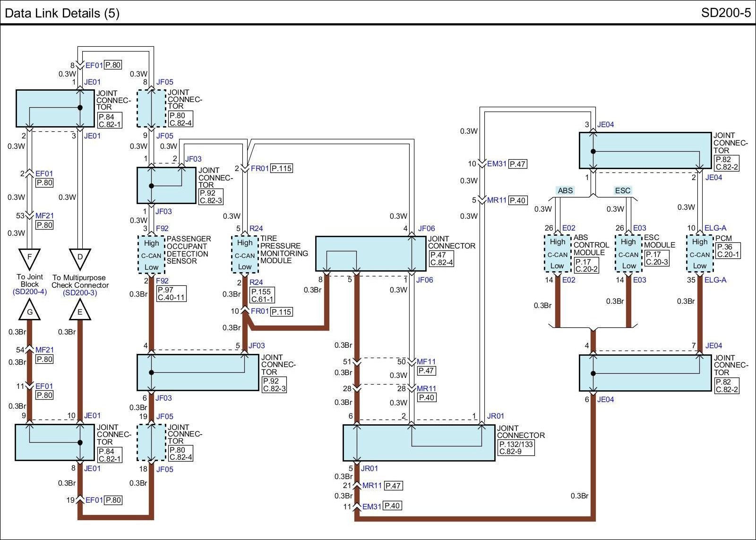The image size is (756, 540).
Task: Open the P.132/133 C.82-9 reference box
Action: pos(516,448)
